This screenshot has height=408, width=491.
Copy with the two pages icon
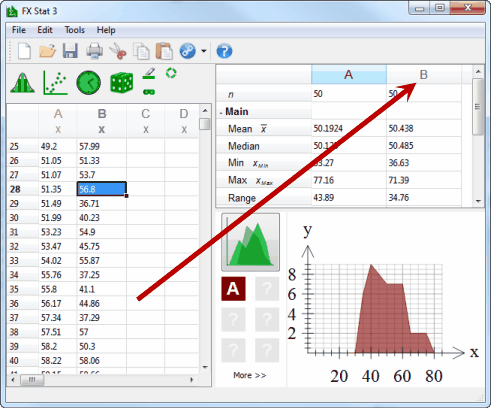pyautogui.click(x=141, y=51)
